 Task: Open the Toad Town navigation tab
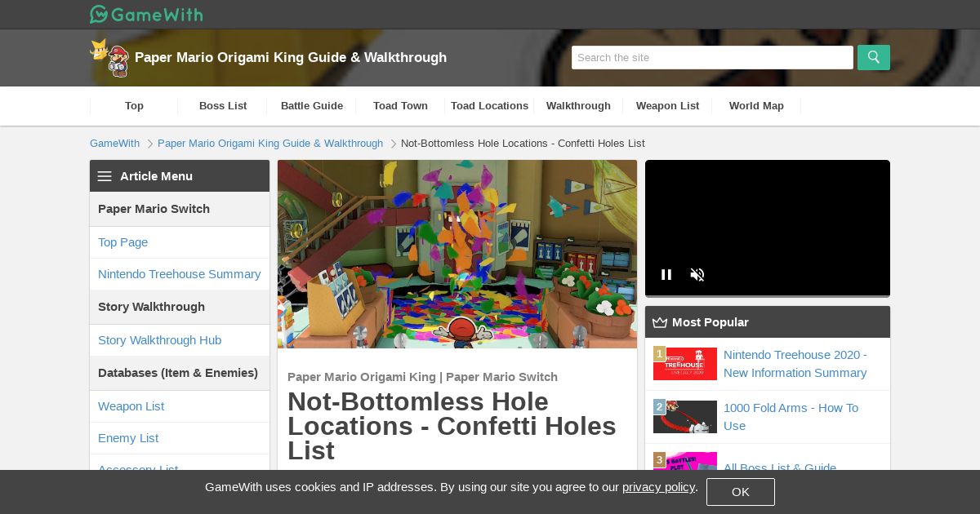pyautogui.click(x=401, y=106)
